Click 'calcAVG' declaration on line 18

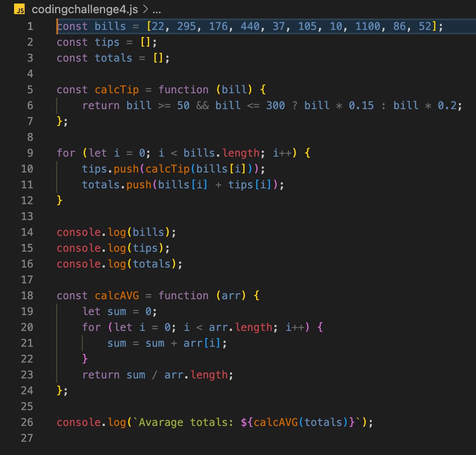[117, 296]
